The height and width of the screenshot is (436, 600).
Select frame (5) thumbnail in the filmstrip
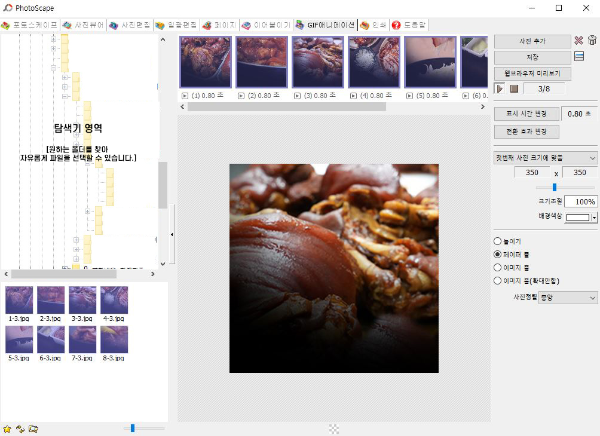point(430,62)
